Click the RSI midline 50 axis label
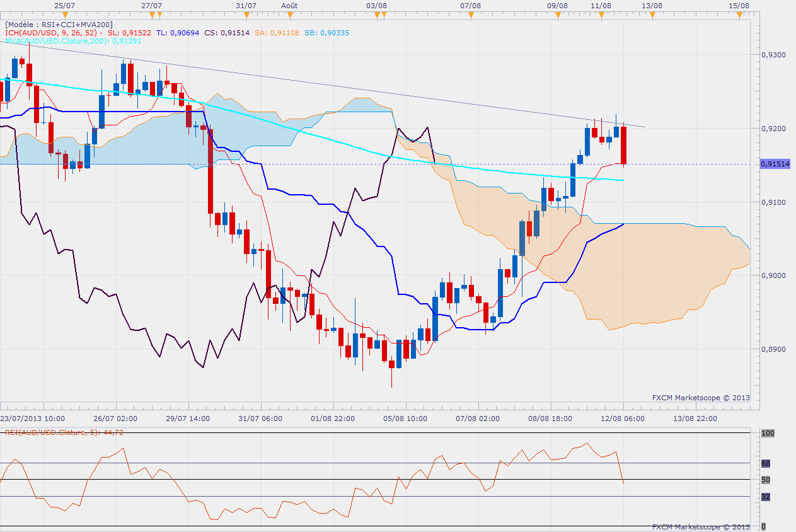This screenshot has height=532, width=796. tap(766, 480)
